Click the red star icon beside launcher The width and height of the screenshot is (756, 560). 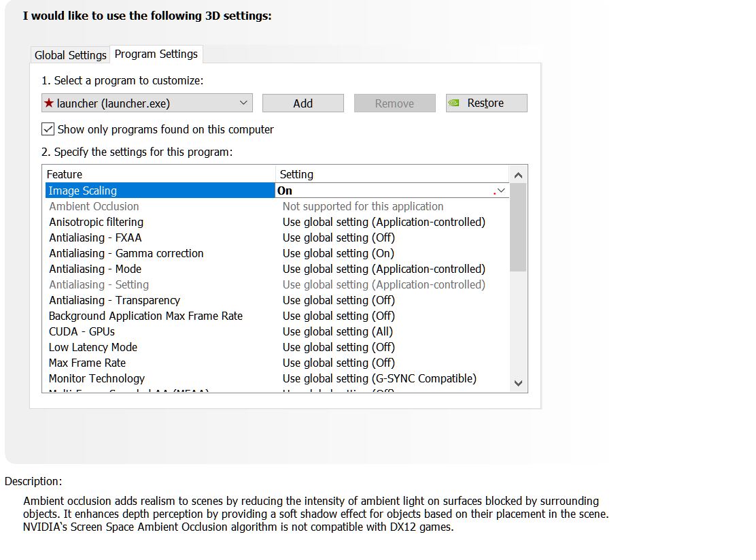[49, 103]
